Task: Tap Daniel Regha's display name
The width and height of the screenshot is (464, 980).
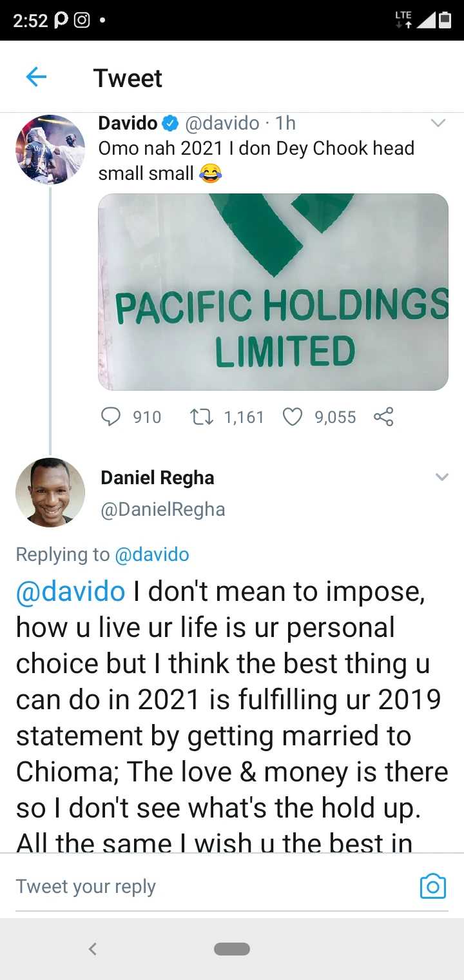Action: coord(157,478)
